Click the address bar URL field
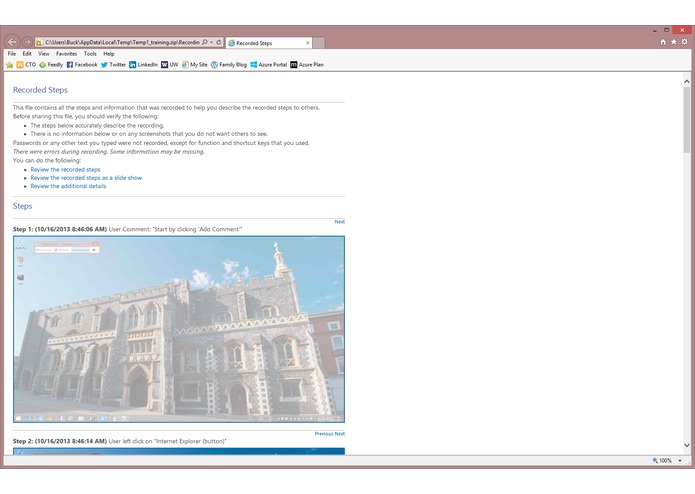 (121, 43)
